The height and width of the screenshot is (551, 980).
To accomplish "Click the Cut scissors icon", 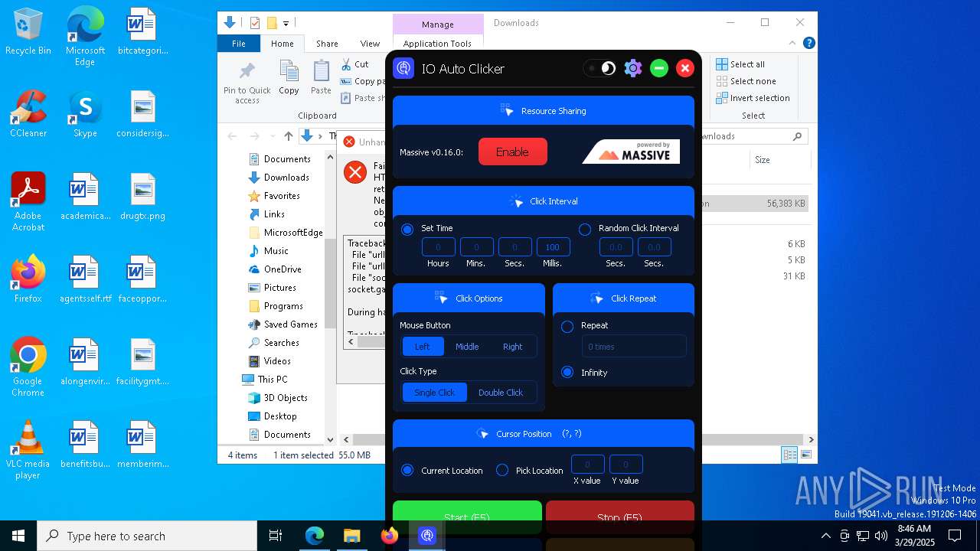I will pos(346,64).
